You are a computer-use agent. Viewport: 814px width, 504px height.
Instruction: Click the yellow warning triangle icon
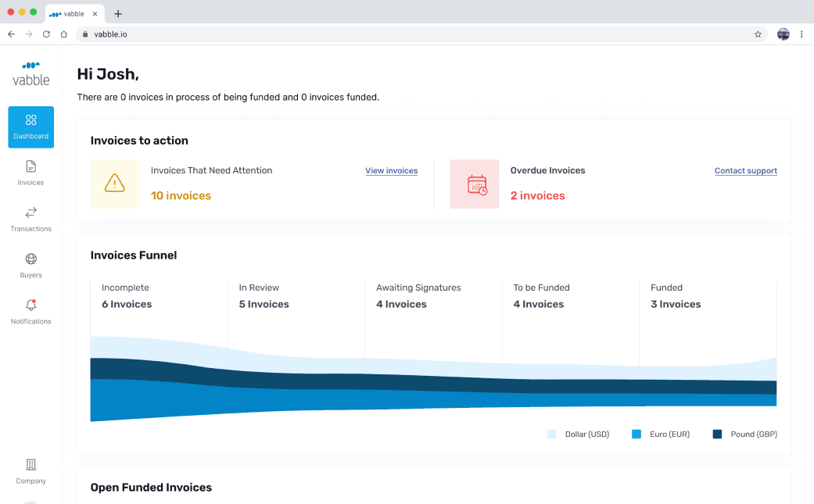click(115, 184)
